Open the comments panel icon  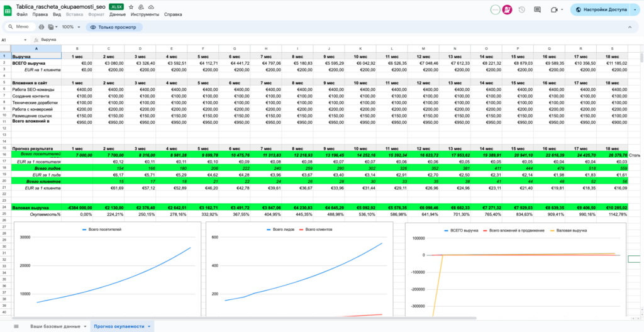(x=536, y=9)
